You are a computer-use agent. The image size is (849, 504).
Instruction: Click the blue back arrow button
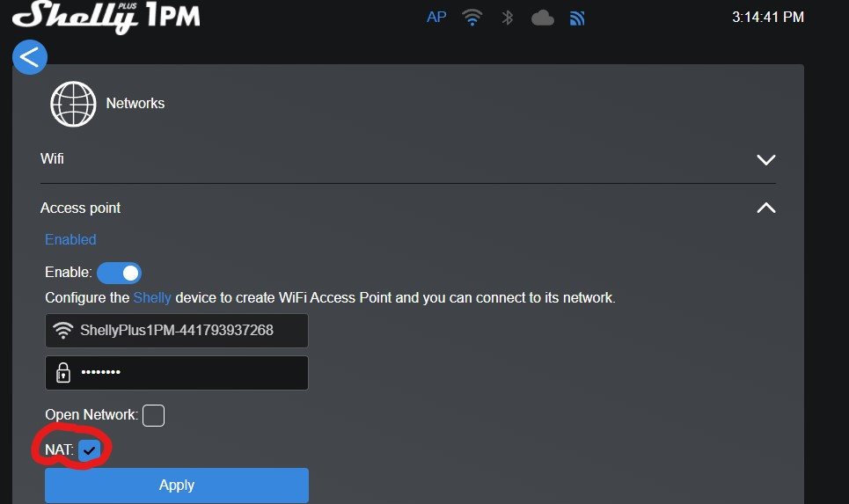tap(30, 57)
